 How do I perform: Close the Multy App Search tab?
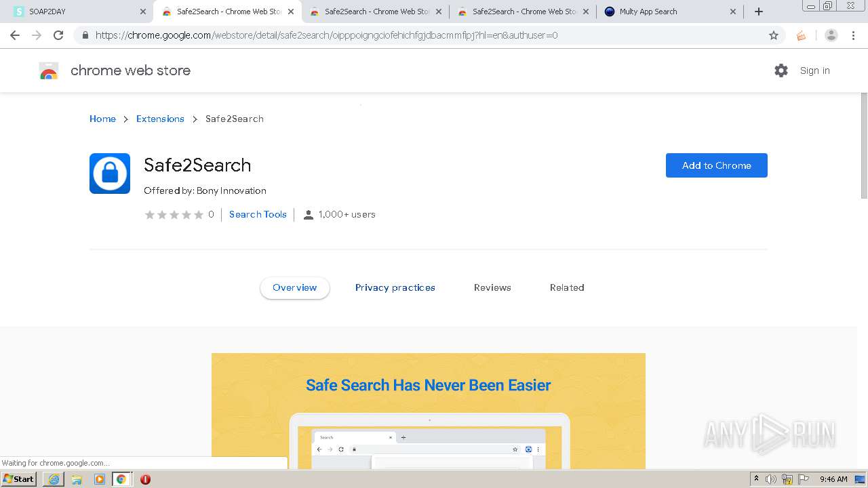[x=733, y=12]
